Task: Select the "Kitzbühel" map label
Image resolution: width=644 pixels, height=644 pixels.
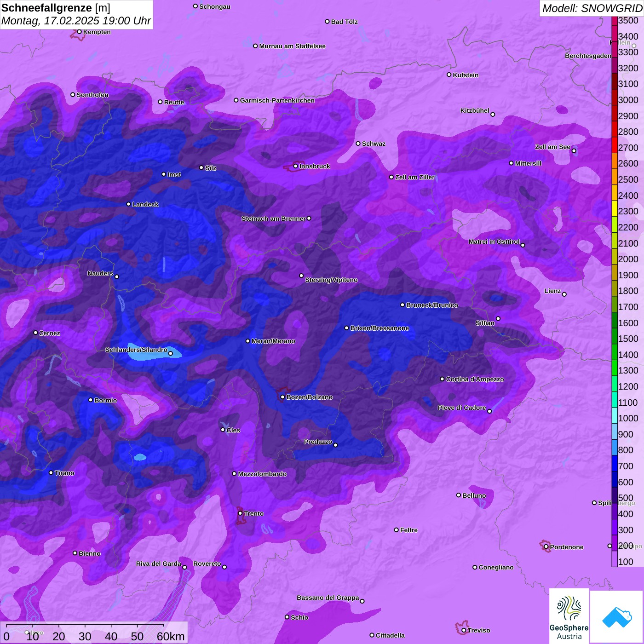Action: (x=475, y=110)
